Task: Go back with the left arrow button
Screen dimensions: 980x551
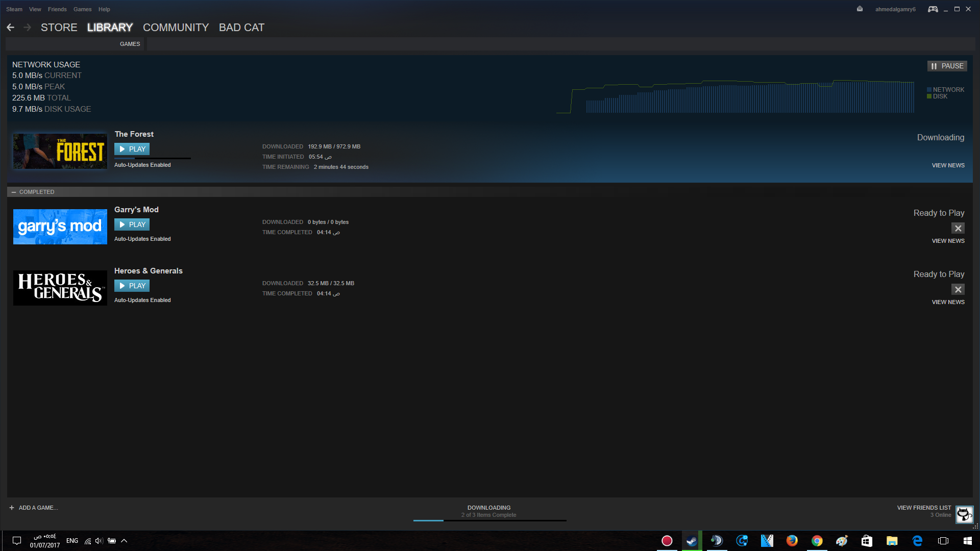Action: pos(10,28)
